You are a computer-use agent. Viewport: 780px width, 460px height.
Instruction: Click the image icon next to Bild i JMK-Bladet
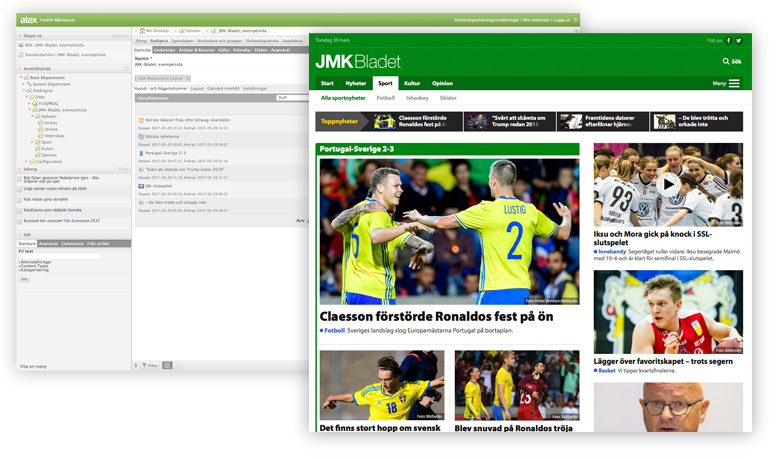[21, 45]
